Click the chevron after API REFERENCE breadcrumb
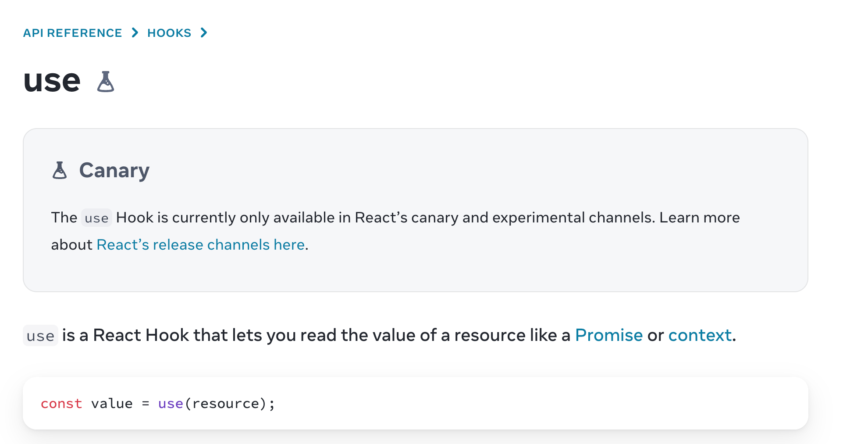This screenshot has width=868, height=444. tap(135, 33)
